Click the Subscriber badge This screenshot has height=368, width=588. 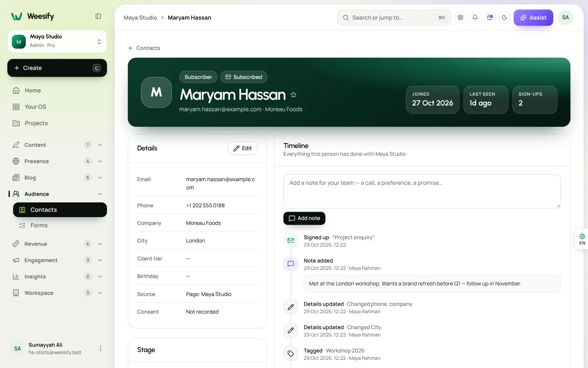[198, 77]
